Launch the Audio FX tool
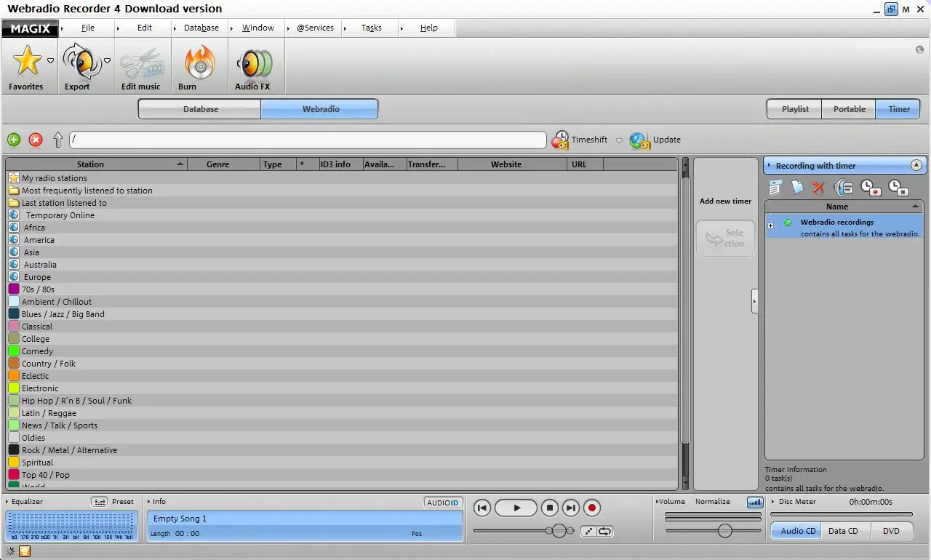 (x=253, y=63)
